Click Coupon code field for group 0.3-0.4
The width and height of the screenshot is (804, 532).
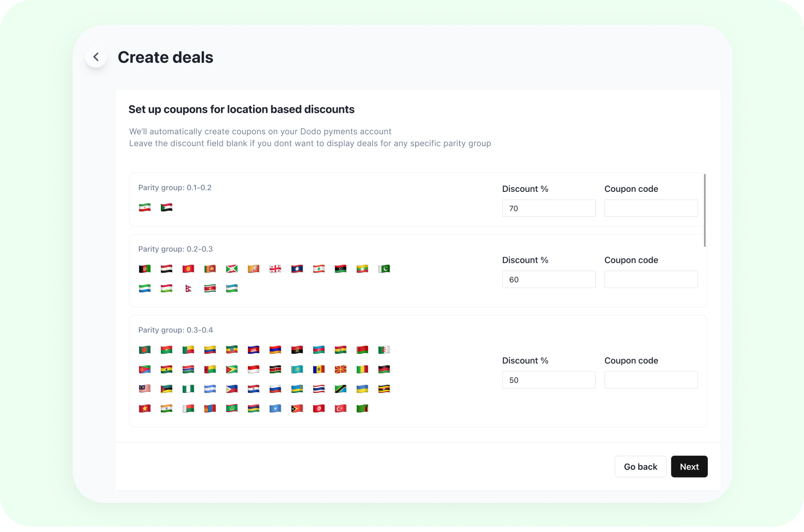click(651, 380)
